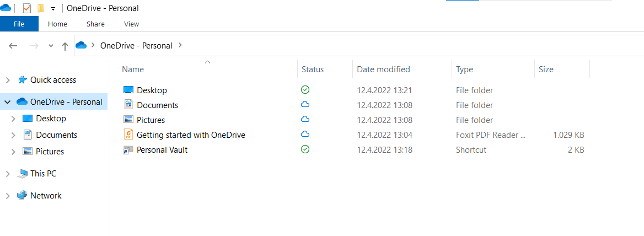Switch to the View ribbon tab
The height and width of the screenshot is (236, 644).
tap(131, 24)
